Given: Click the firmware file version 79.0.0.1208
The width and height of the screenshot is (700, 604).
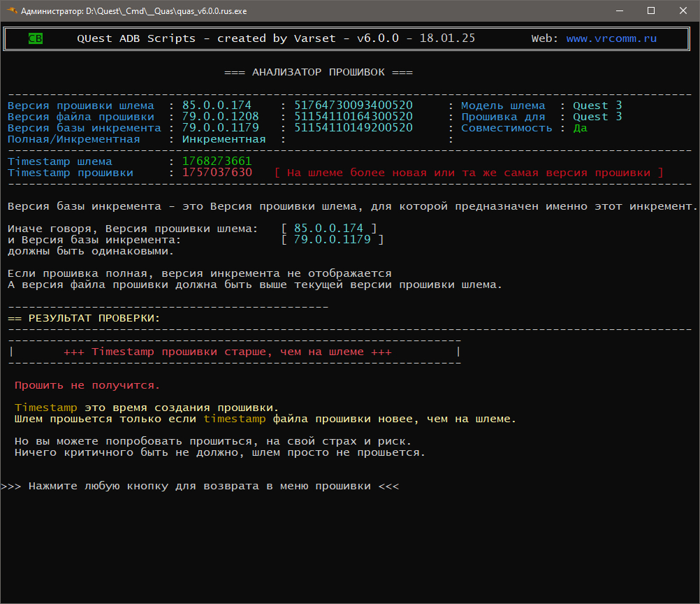Looking at the screenshot, I should click(220, 117).
